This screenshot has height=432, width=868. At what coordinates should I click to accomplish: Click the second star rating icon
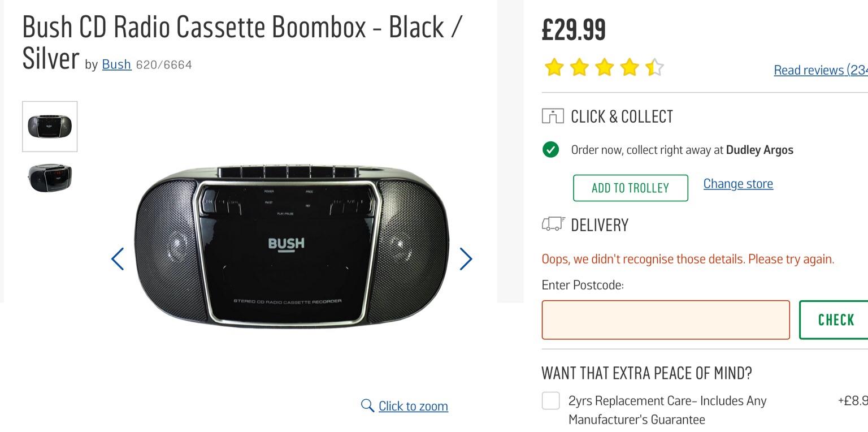(579, 67)
